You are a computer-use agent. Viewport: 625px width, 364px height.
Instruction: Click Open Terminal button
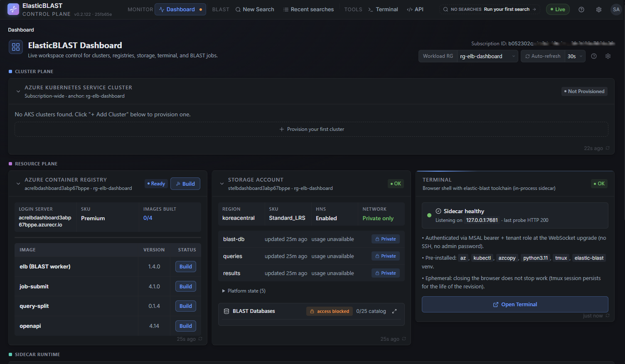click(x=515, y=305)
